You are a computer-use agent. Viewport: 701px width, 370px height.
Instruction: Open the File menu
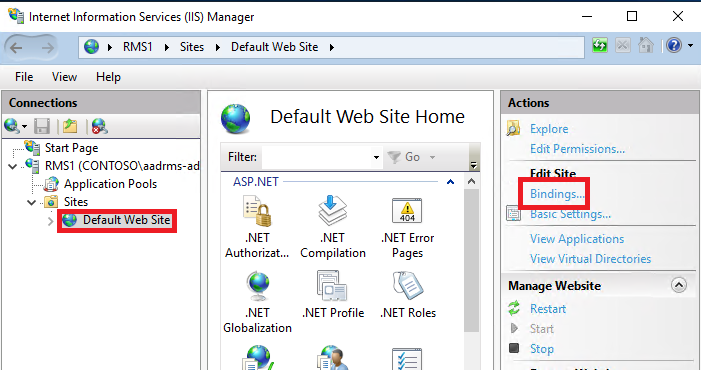point(24,77)
